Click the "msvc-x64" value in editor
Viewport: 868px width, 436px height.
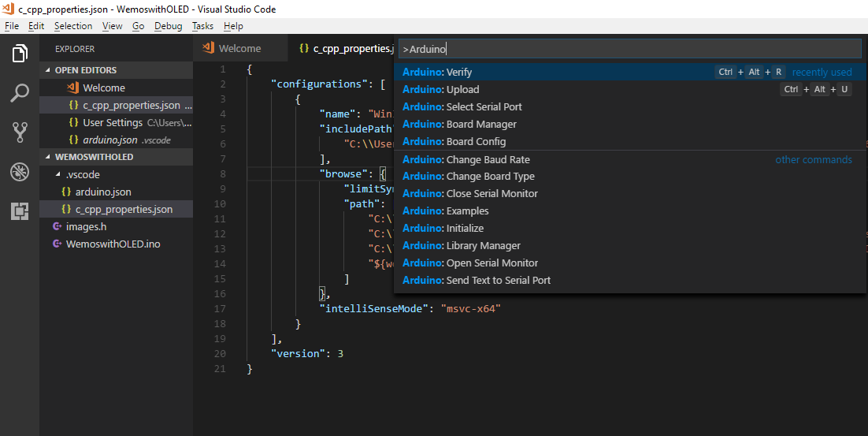[x=471, y=308]
